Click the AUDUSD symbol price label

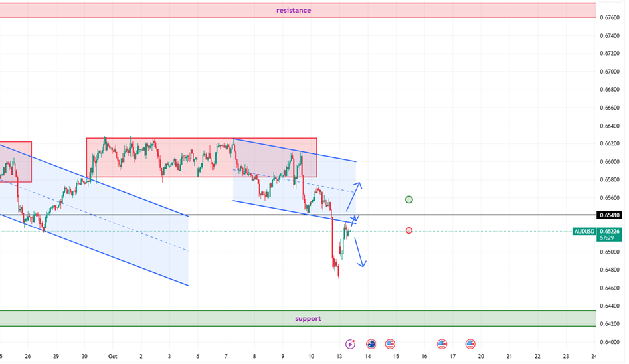584,231
